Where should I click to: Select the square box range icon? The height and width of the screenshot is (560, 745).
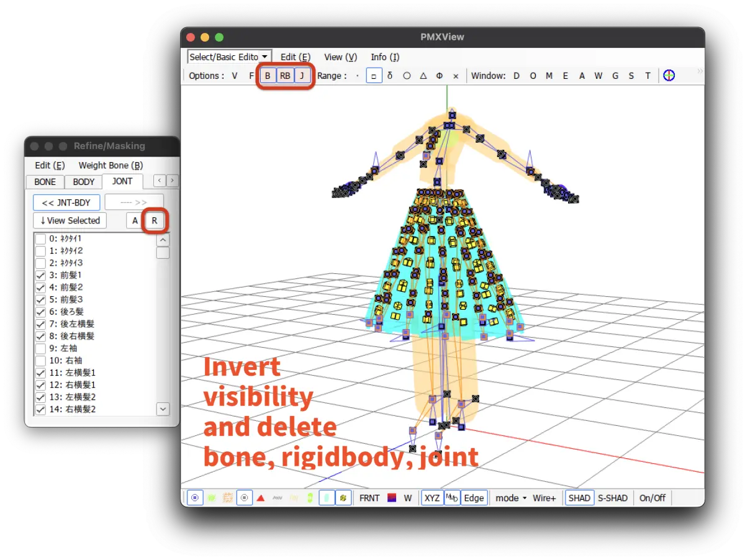(x=374, y=76)
